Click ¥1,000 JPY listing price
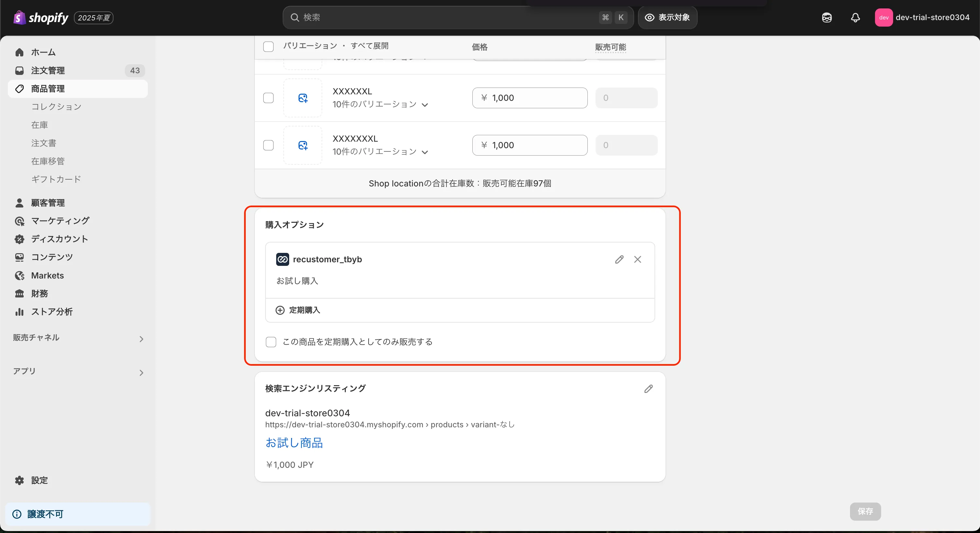 pos(289,465)
